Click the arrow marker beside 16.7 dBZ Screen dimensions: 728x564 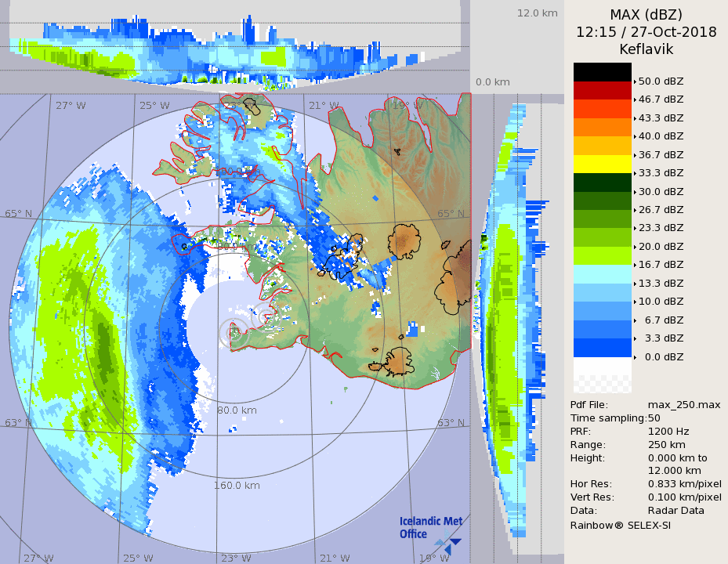[635, 264]
